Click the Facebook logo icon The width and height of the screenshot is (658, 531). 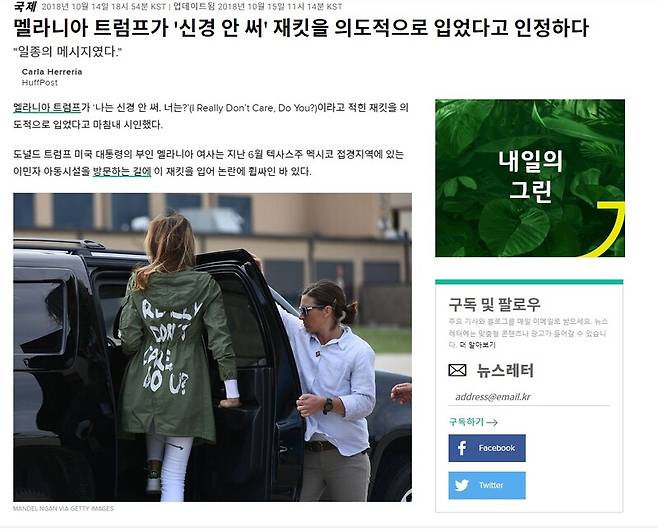(462, 448)
